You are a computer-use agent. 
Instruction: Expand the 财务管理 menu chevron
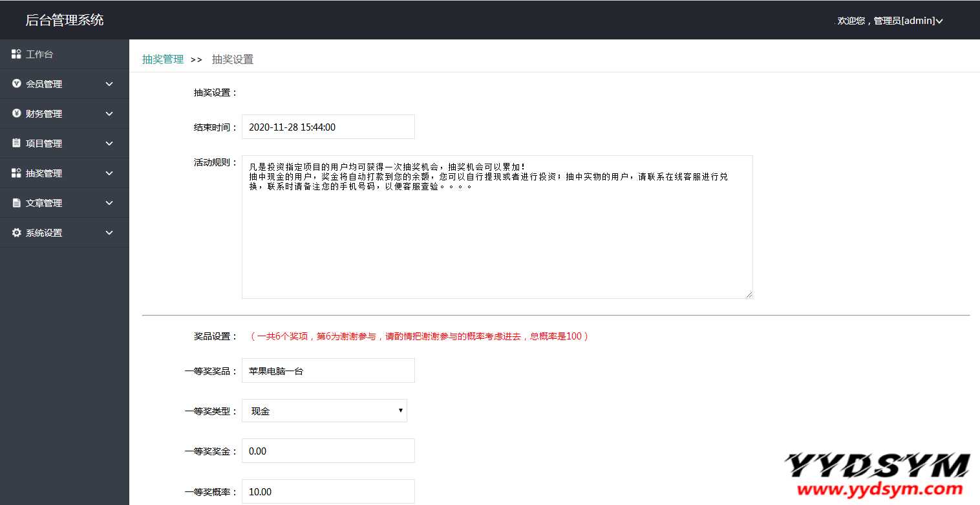tap(109, 114)
